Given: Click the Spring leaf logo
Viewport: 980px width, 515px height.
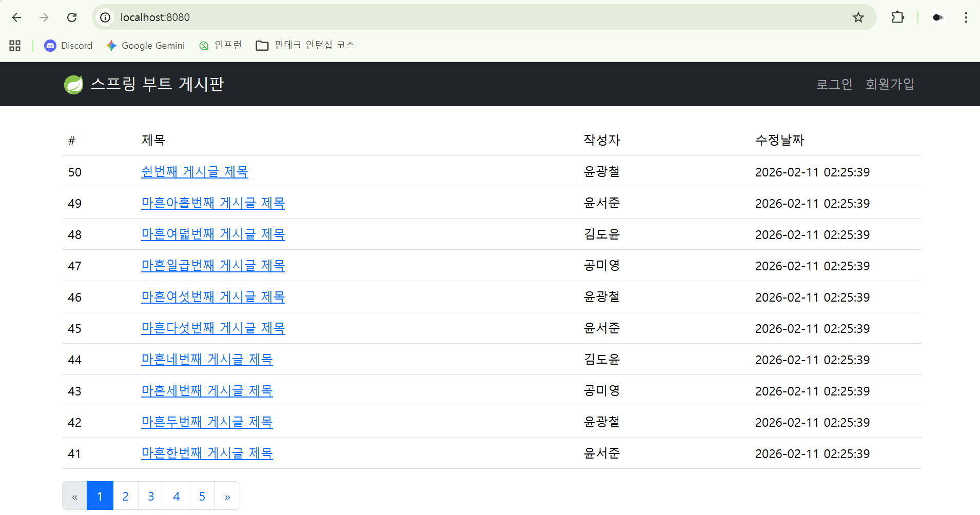Looking at the screenshot, I should click(73, 84).
